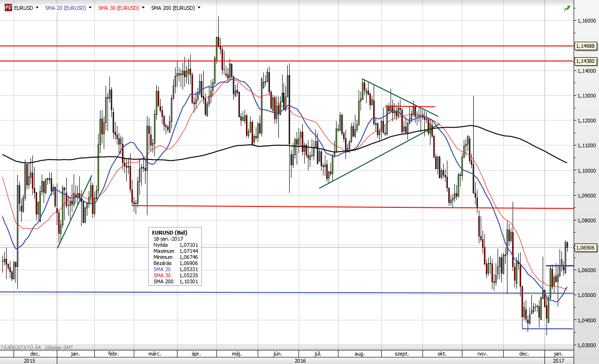Click the SMA 200 1,10301 row
This screenshot has width=599, height=364.
coord(175,281)
